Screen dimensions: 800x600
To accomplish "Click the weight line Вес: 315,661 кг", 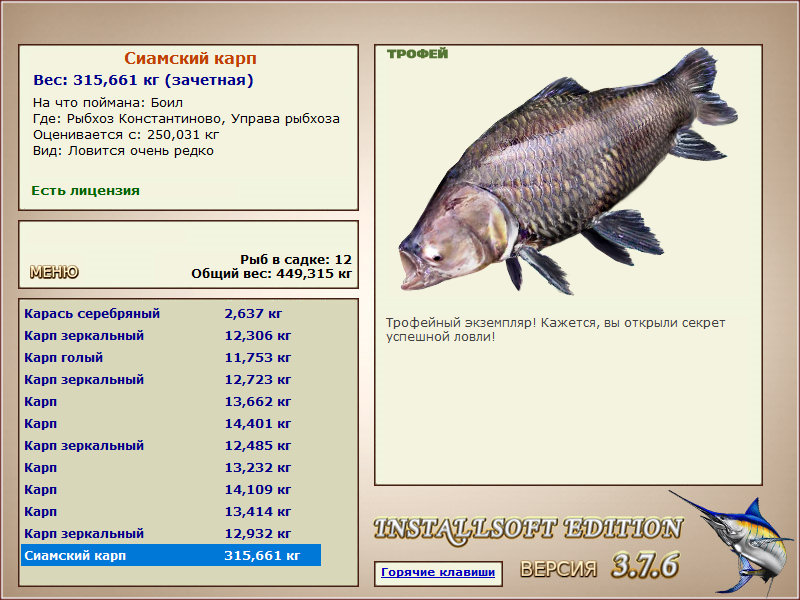I will (143, 80).
